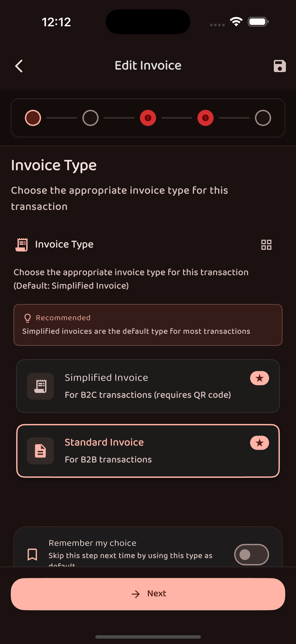Image resolution: width=296 pixels, height=644 pixels.
Task: Jump to the second step circle
Action: [x=90, y=118]
